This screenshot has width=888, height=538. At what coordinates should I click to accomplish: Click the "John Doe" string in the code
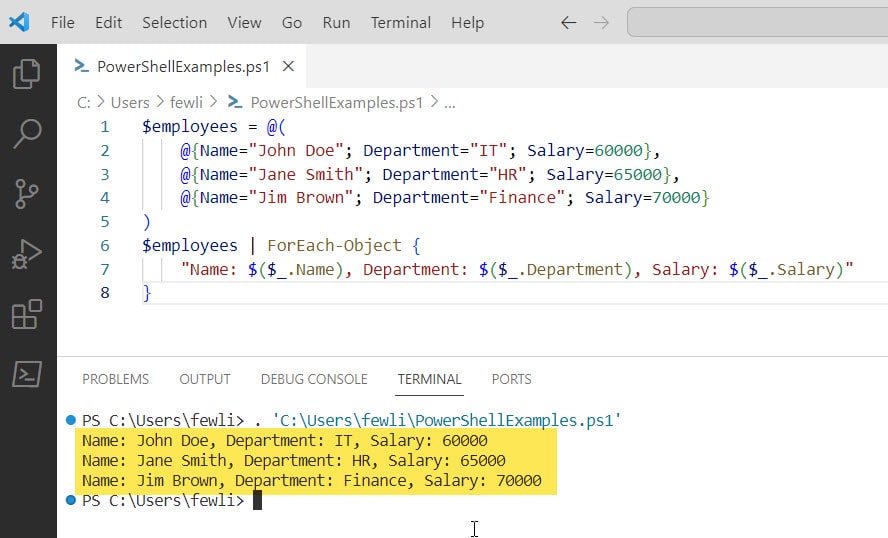coord(296,150)
